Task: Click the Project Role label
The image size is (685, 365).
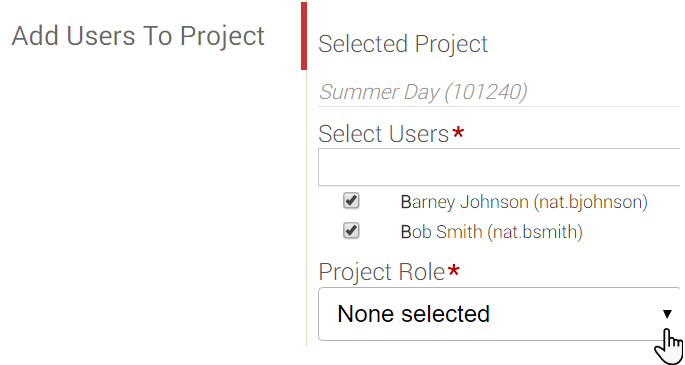Action: click(382, 272)
